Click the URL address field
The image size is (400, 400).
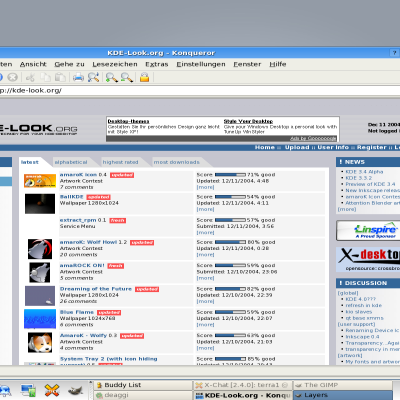click(200, 90)
